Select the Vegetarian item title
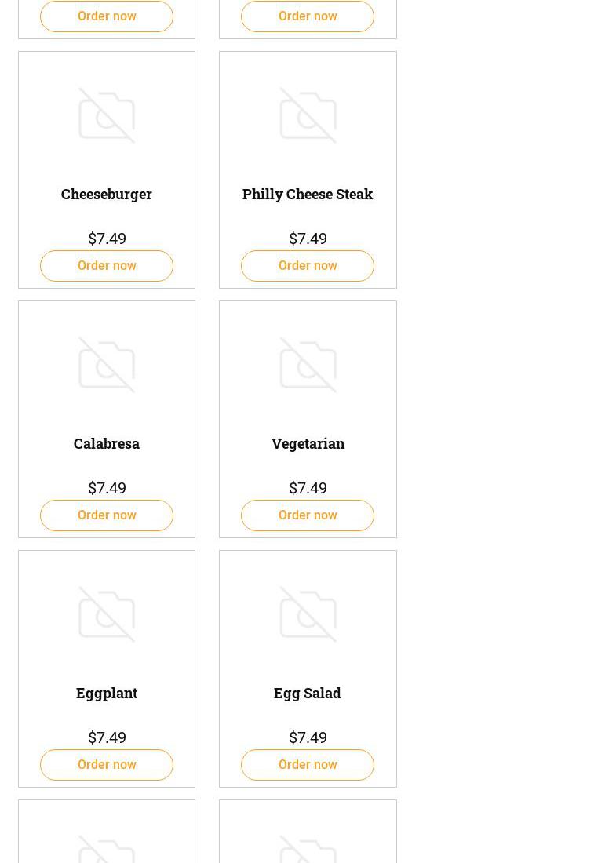Screen dimensions: 616x863 pos(308,443)
